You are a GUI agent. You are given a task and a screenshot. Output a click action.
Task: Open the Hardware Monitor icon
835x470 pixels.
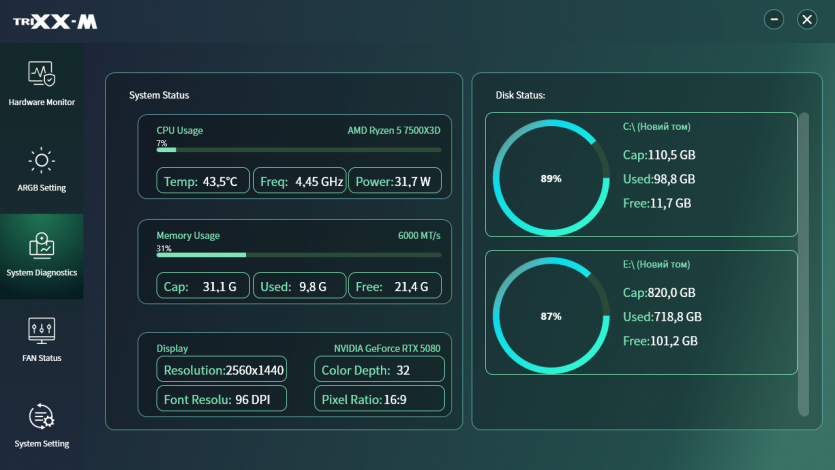pos(41,74)
